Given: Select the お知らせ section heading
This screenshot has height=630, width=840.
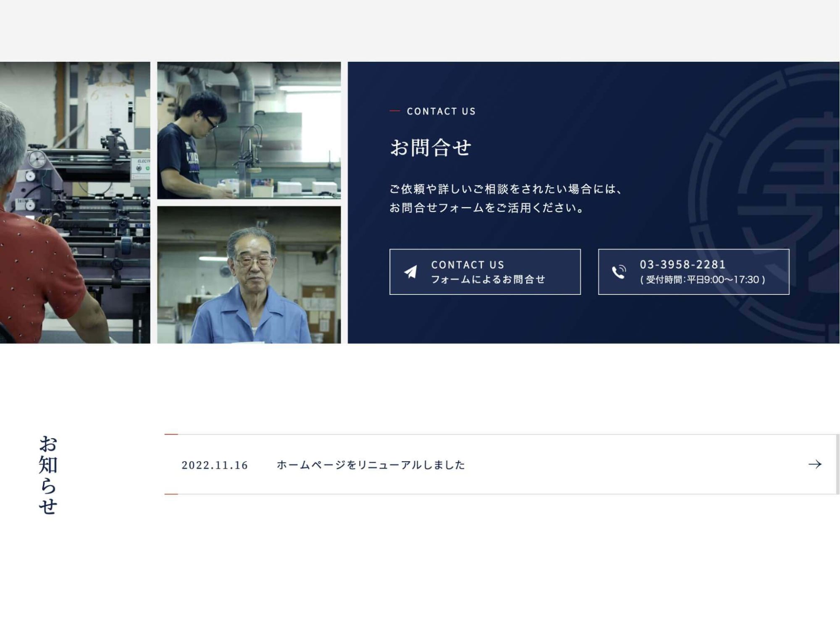Looking at the screenshot, I should 47,475.
